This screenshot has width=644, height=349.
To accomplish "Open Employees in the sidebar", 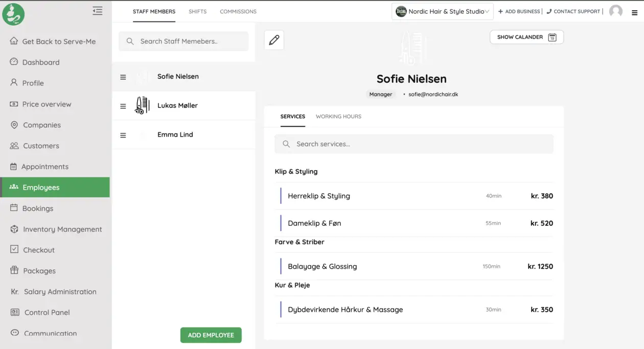I will click(55, 187).
